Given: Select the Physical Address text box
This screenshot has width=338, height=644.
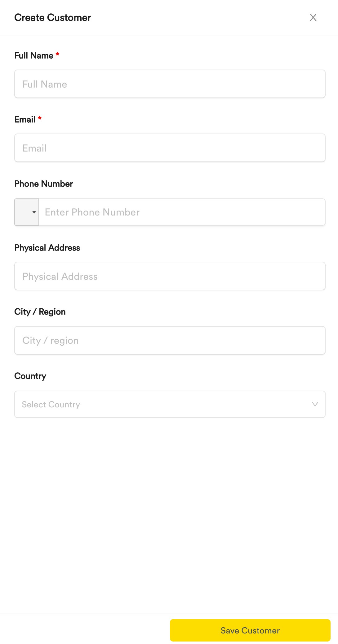Looking at the screenshot, I should click(170, 276).
